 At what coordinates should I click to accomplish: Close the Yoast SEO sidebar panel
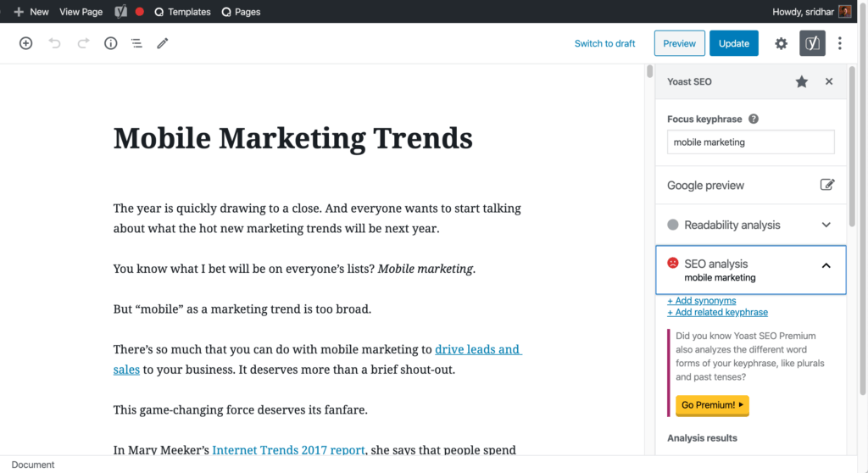829,81
